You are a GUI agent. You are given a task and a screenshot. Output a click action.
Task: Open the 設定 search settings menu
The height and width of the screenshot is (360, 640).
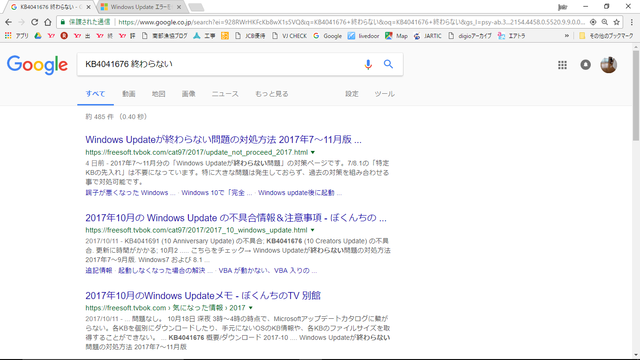352,94
